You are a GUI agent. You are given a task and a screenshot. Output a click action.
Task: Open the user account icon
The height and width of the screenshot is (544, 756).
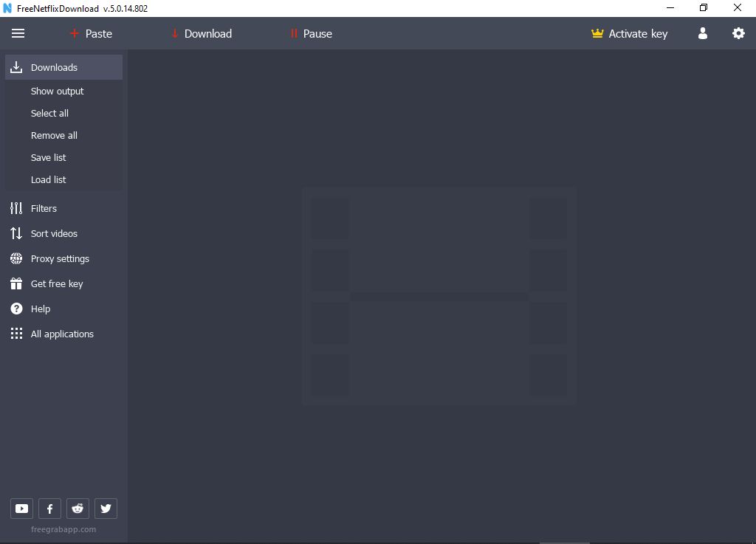click(x=702, y=33)
